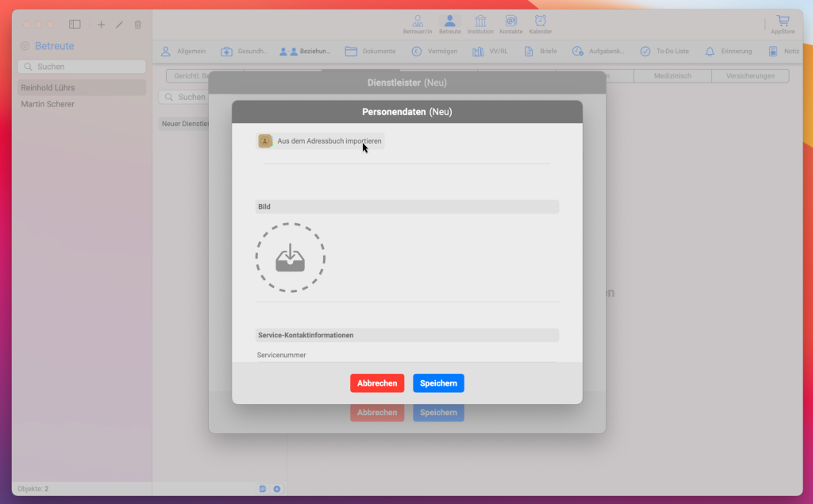This screenshot has width=813, height=504.
Task: Switch to the To-Do Liste tab
Action: [665, 52]
